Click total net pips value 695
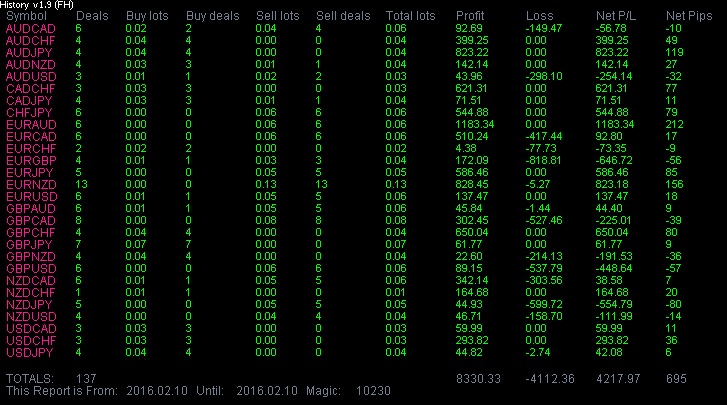 coord(676,379)
